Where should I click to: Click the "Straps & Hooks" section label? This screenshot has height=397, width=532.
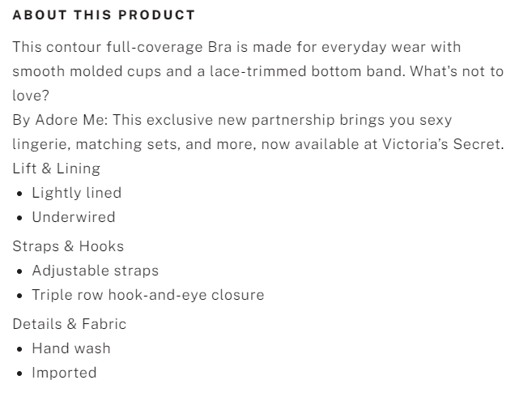click(x=68, y=246)
